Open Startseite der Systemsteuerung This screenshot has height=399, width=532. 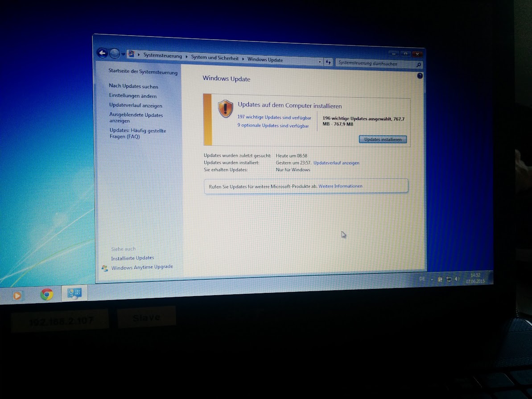(143, 72)
